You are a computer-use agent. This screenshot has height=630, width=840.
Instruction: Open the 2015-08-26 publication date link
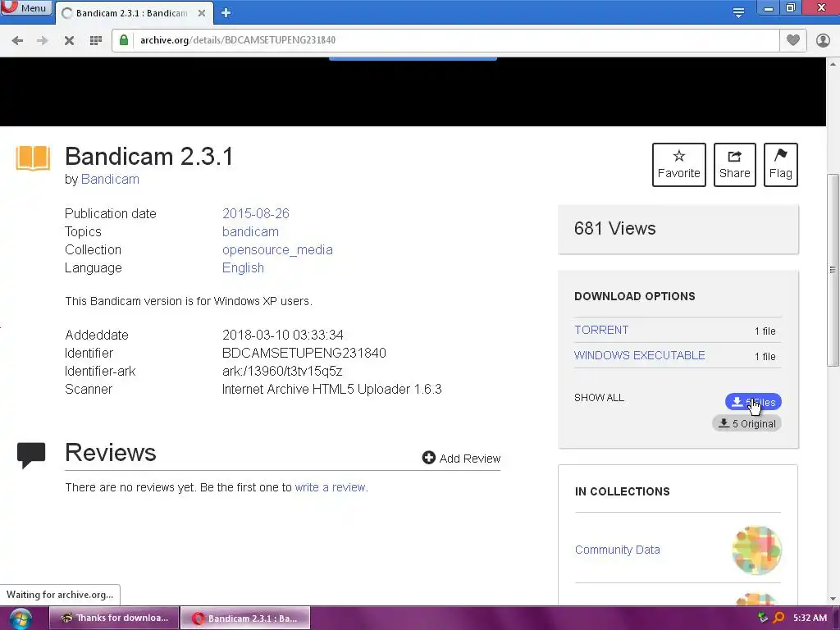pos(256,214)
